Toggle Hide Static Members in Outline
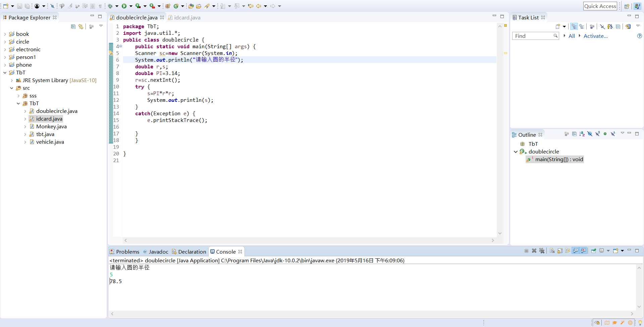 pyautogui.click(x=598, y=134)
